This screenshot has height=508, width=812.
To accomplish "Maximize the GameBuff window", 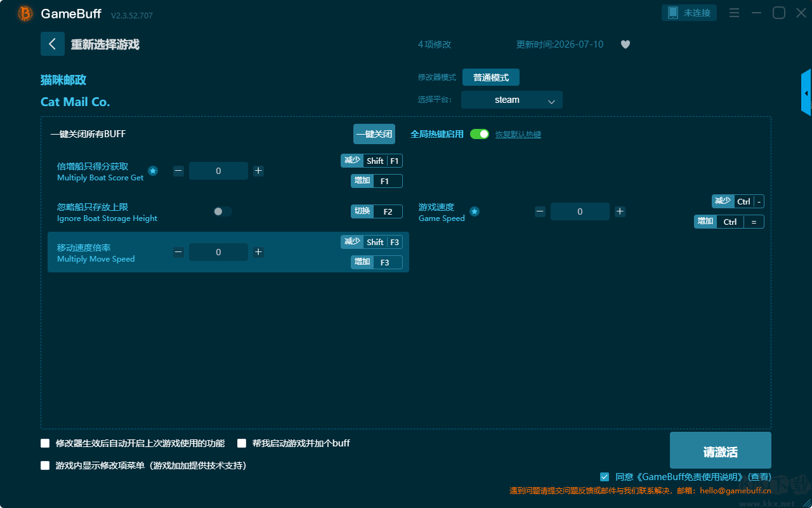I will point(779,13).
